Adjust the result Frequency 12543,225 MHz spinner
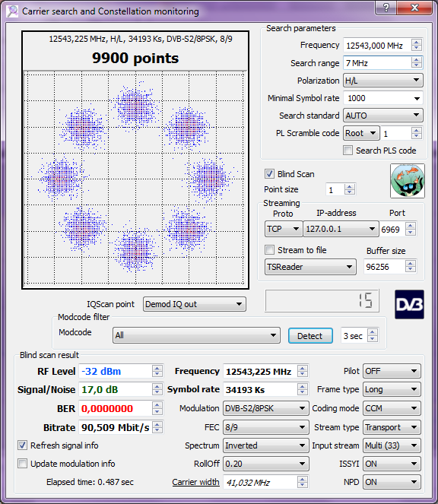 [303, 371]
